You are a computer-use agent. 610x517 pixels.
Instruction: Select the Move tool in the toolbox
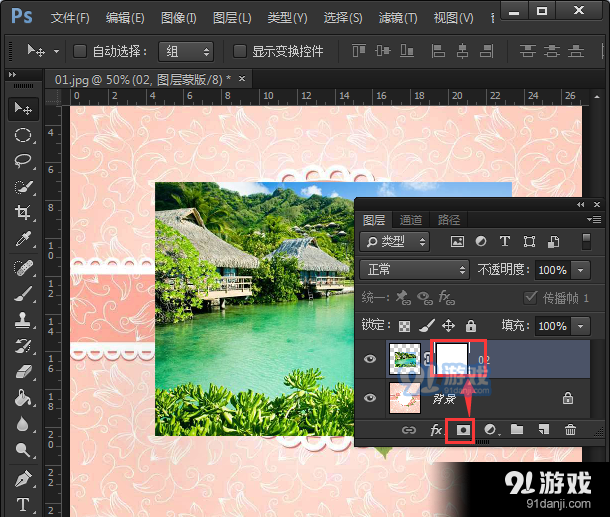click(x=23, y=108)
